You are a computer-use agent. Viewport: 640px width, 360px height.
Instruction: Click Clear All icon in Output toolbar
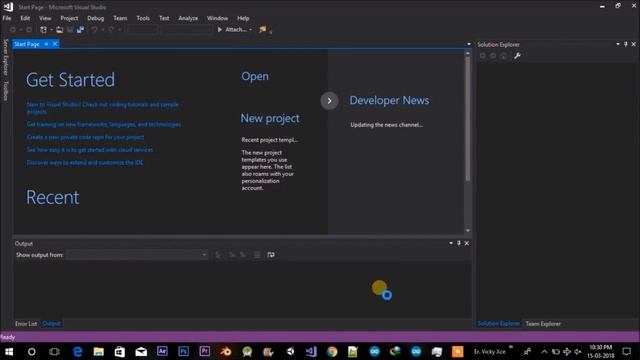coord(257,255)
